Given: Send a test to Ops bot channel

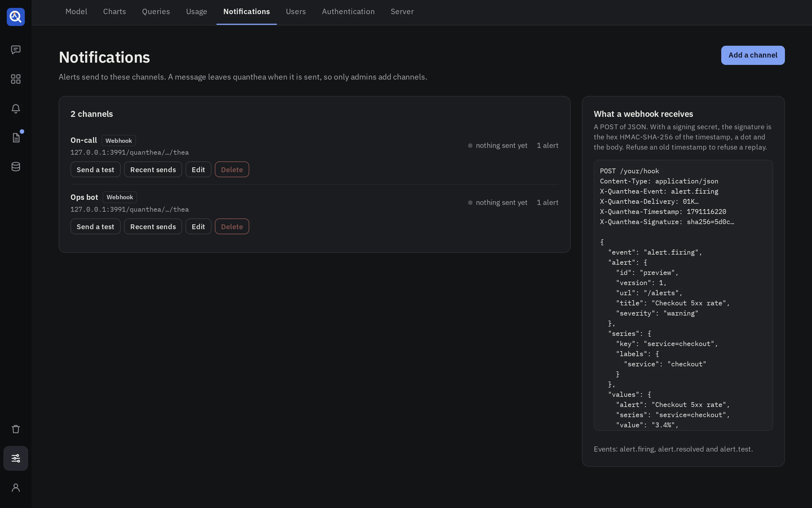Looking at the screenshot, I should click(x=95, y=226).
